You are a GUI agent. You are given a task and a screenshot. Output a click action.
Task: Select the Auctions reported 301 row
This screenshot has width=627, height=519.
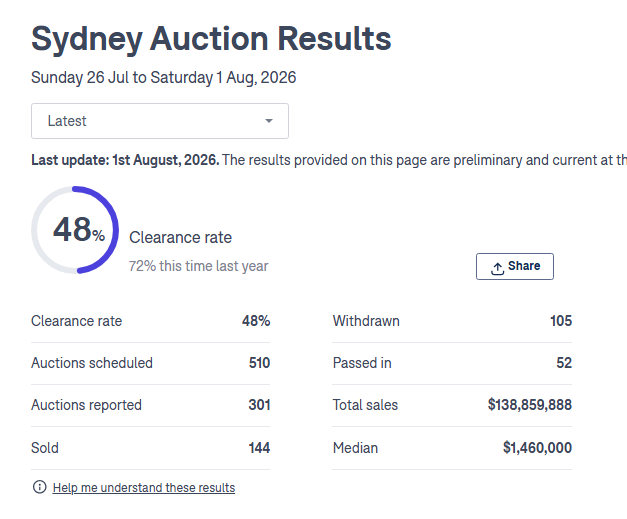pyautogui.click(x=150, y=405)
